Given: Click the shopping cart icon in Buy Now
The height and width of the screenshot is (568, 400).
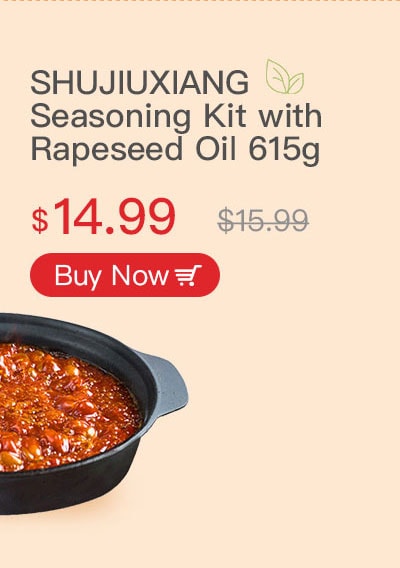Looking at the screenshot, I should (x=188, y=276).
